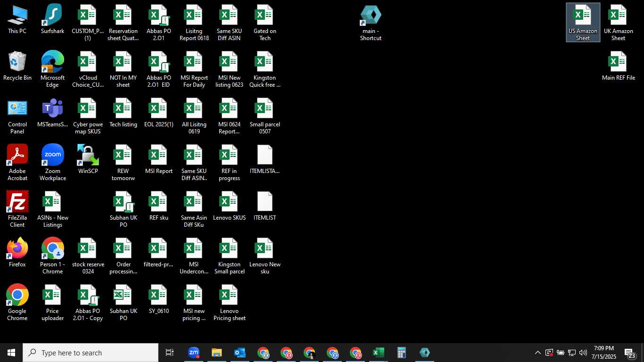Select the Gated on Tech workbook

coord(264,23)
